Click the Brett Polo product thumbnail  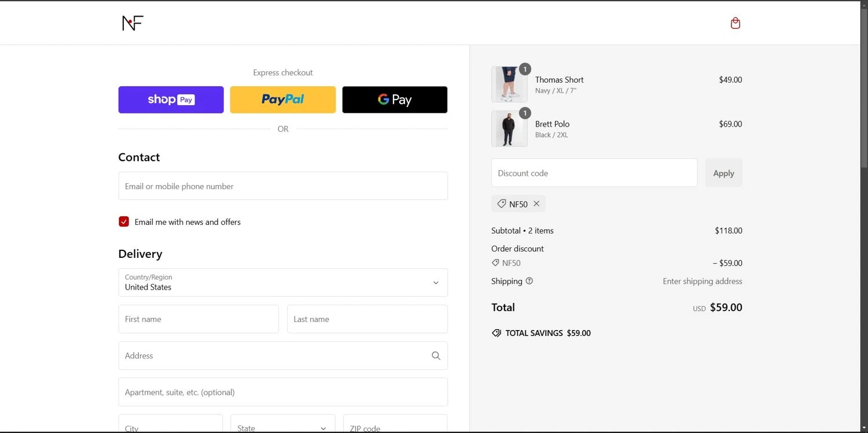click(x=509, y=128)
